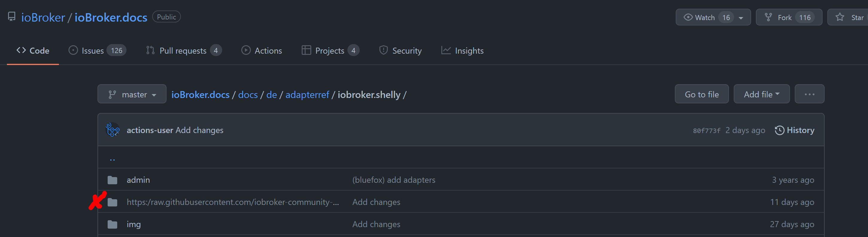Click the History clock icon

click(x=779, y=130)
